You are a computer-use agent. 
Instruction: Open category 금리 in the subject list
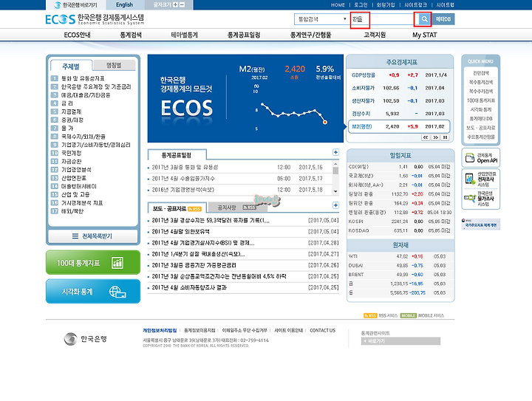tap(66, 103)
